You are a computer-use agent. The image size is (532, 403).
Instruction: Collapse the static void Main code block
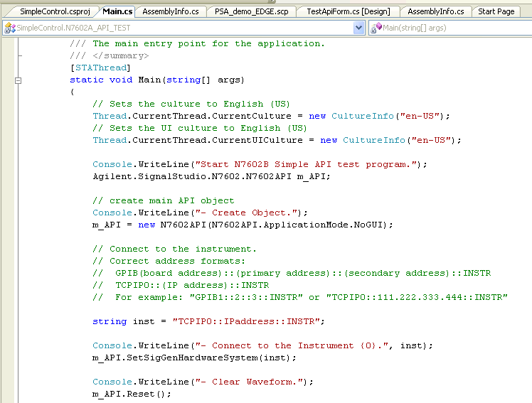[x=18, y=80]
